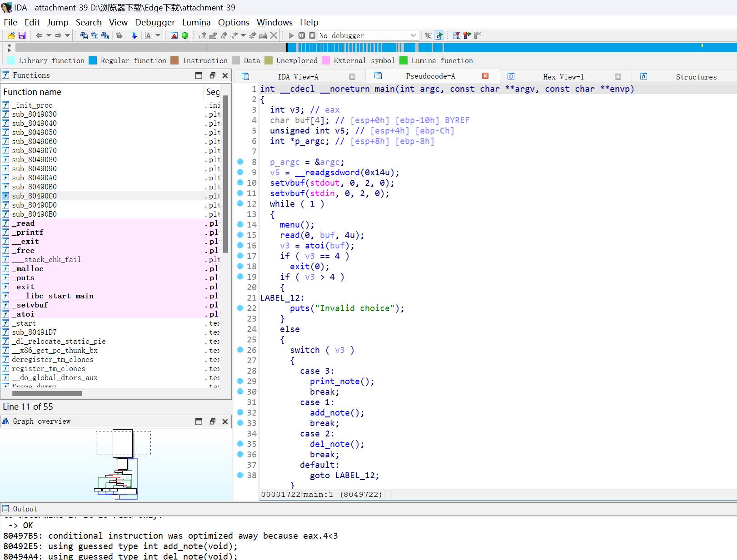Jump forward with the right arrow icon

[x=58, y=35]
